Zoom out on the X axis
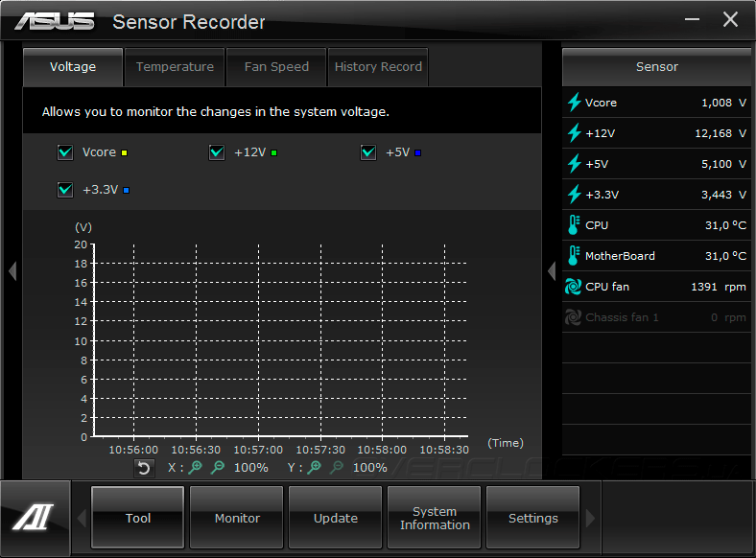This screenshot has width=756, height=558. point(218,467)
